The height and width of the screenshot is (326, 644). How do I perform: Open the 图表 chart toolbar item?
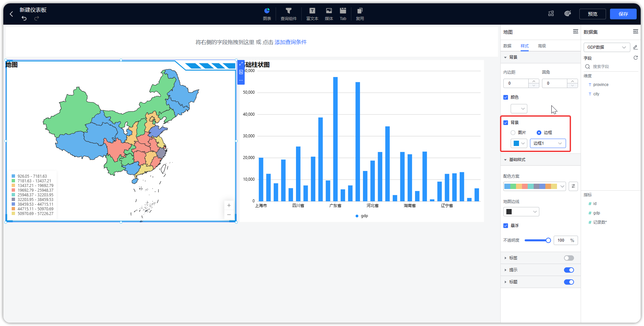(267, 14)
